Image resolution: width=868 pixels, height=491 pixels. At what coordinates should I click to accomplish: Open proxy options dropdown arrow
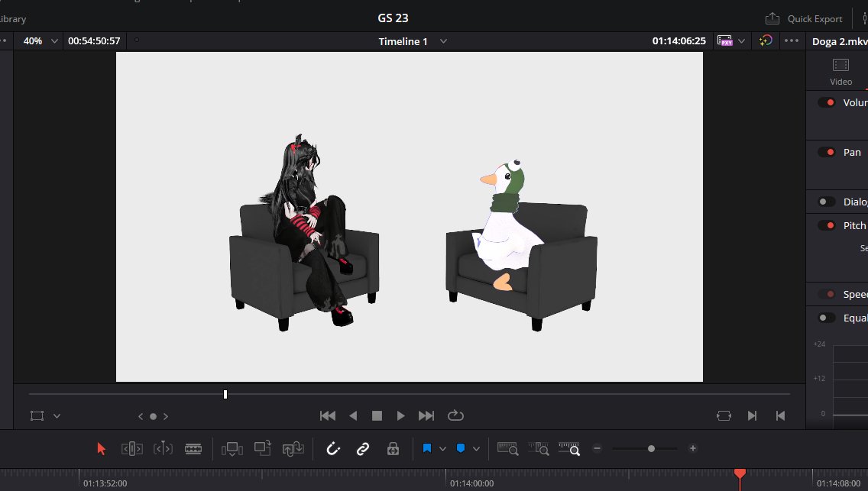741,41
